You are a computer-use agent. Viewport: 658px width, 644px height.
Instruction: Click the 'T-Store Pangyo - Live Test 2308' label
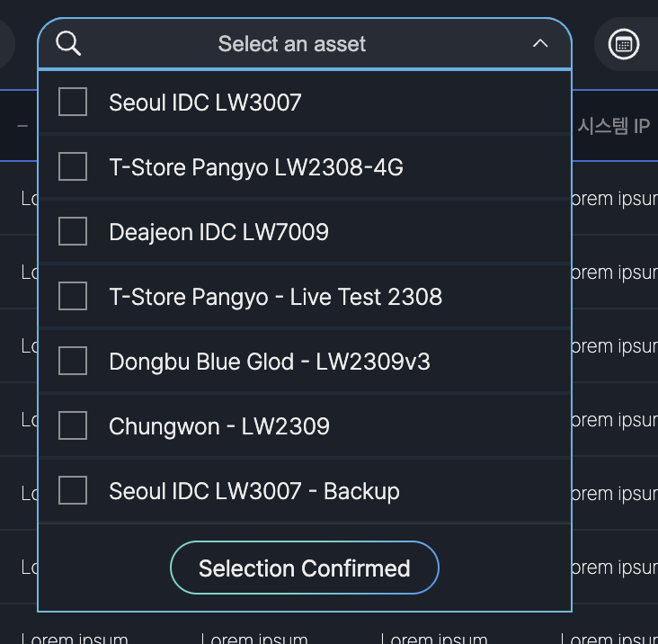tap(275, 297)
